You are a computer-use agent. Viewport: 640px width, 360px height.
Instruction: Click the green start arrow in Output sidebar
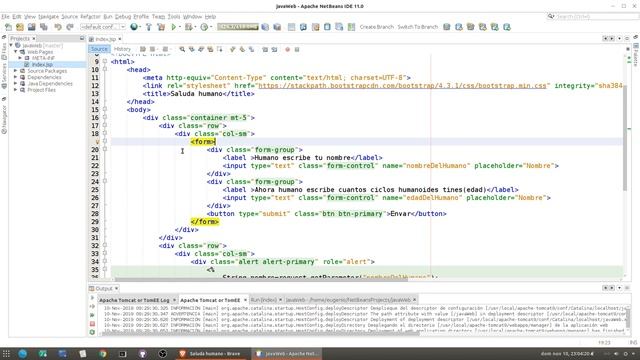[x=92, y=298]
